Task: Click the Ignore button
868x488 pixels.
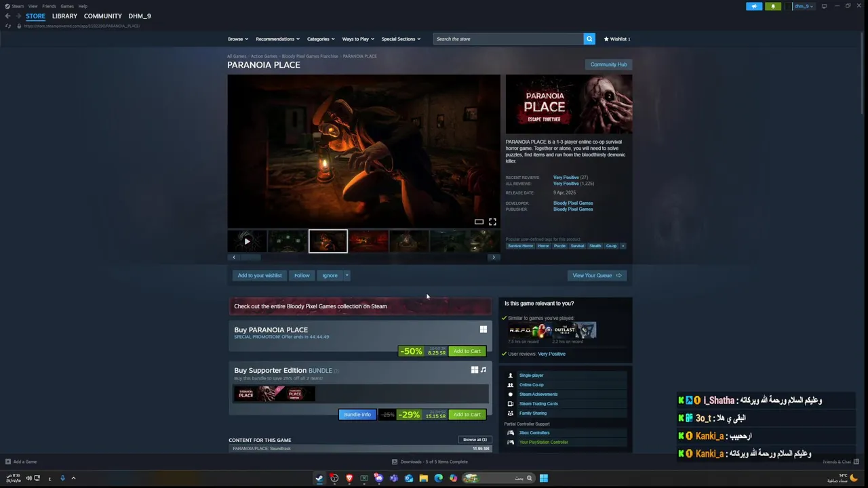Action: 330,275
